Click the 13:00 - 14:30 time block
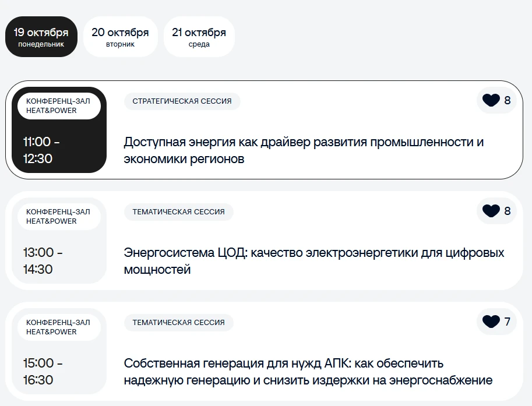The height and width of the screenshot is (406, 532). [x=43, y=261]
